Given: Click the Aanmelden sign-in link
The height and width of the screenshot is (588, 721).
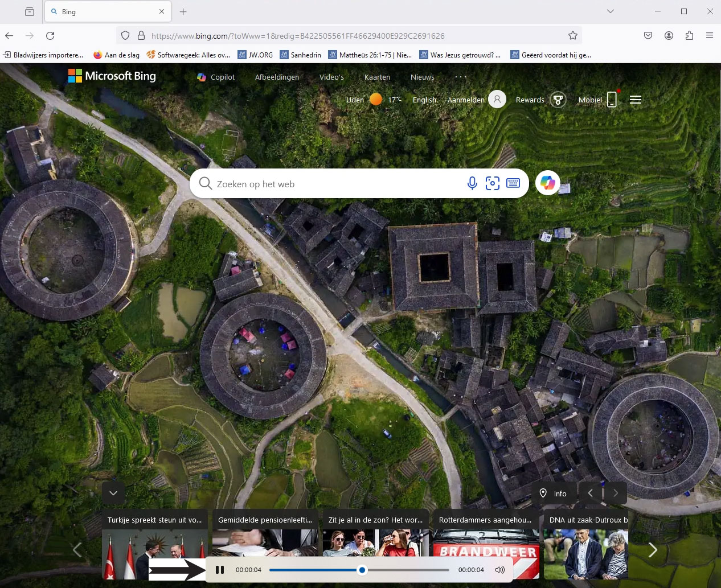Looking at the screenshot, I should coord(466,100).
